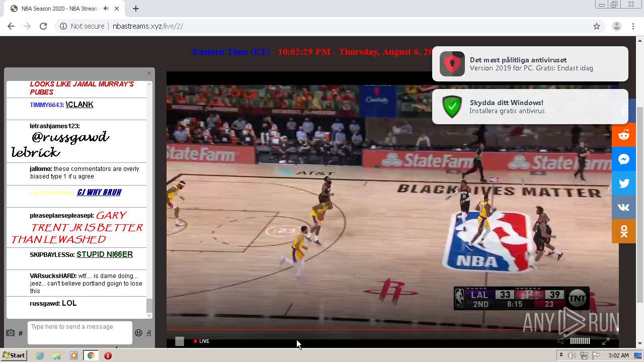Launch Internet Explorer from taskbar
This screenshot has height=362, width=644.
pyautogui.click(x=40, y=355)
